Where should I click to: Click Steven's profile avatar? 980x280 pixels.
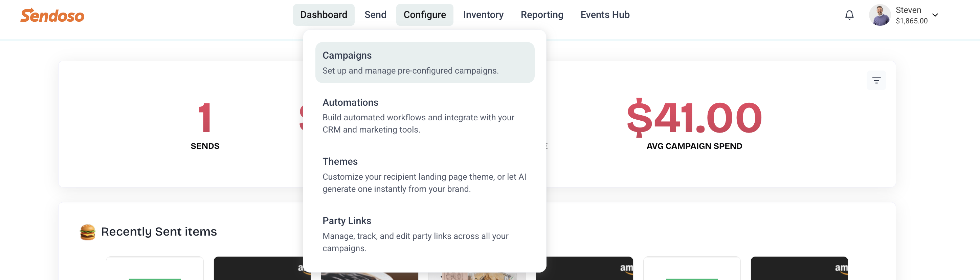(879, 15)
